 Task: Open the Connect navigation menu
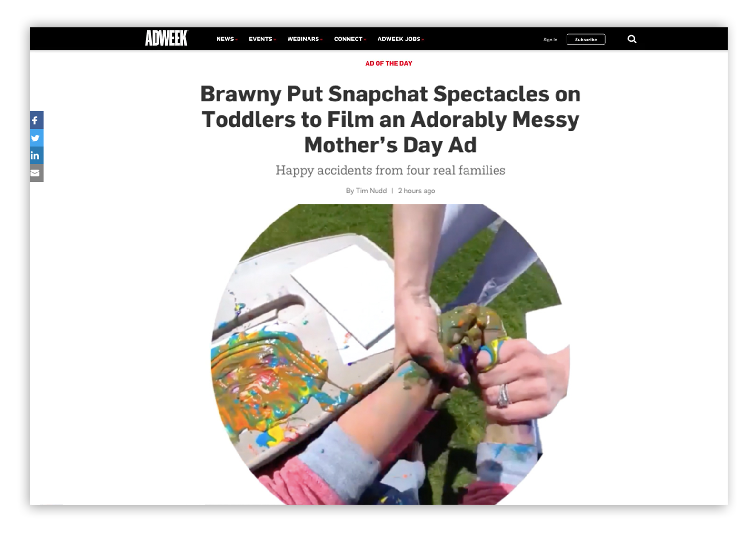coord(350,39)
